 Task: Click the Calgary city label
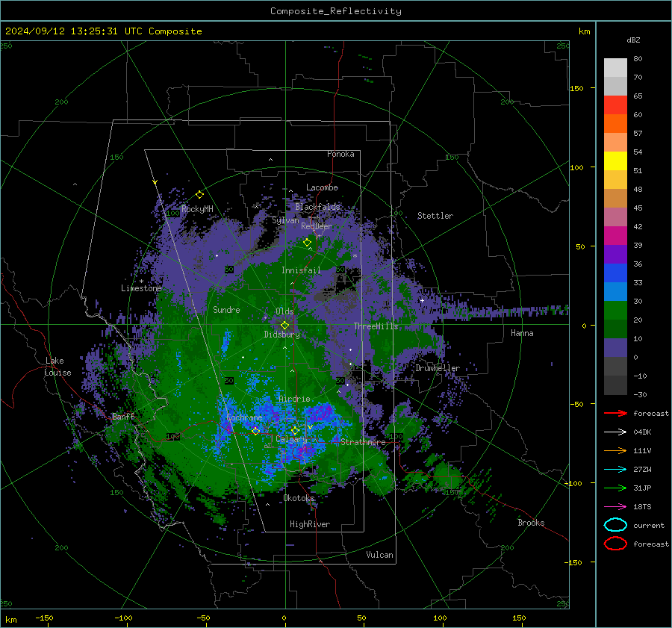[x=291, y=439]
